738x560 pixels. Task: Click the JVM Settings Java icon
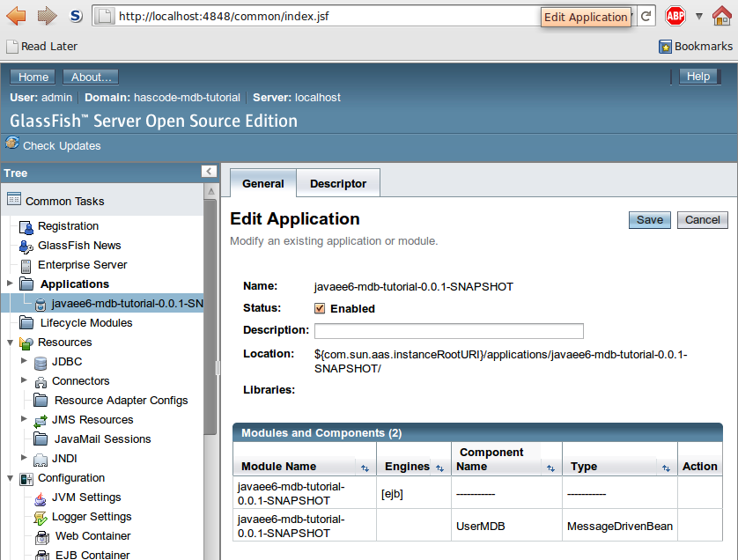(x=41, y=498)
